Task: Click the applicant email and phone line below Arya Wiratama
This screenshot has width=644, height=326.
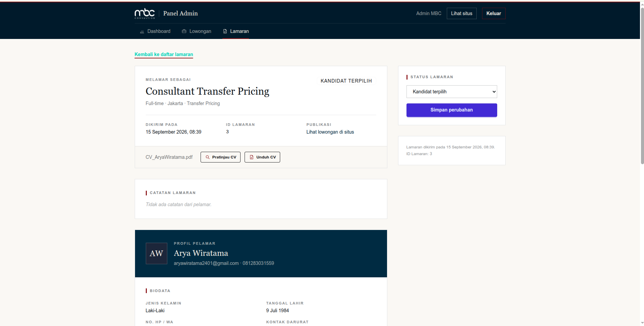Action: (x=224, y=263)
